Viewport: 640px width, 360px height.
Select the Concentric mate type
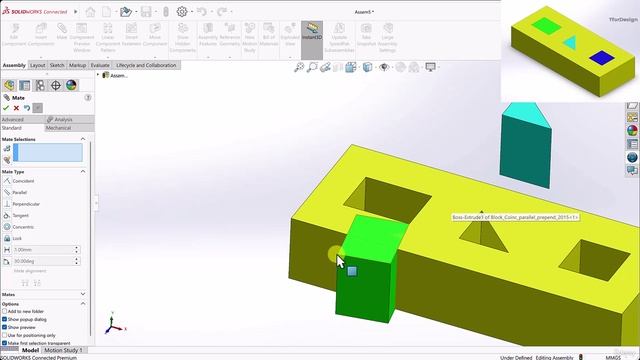[18, 227]
